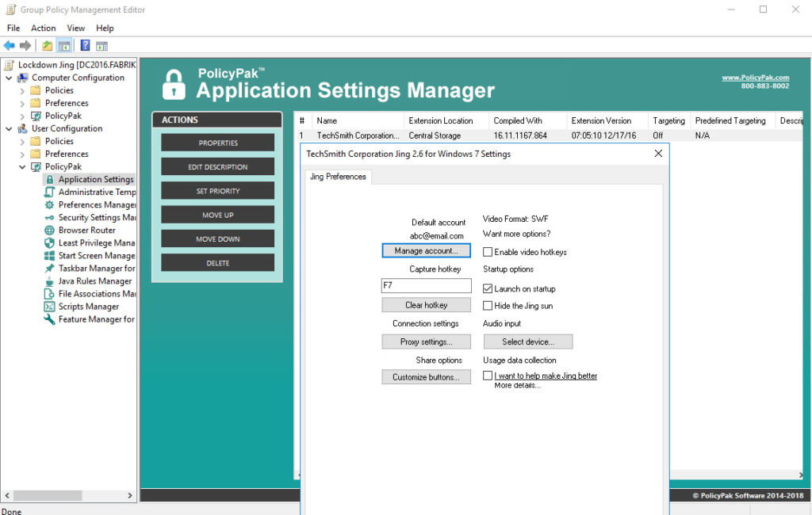Click the Compiled With column header

tap(527, 120)
